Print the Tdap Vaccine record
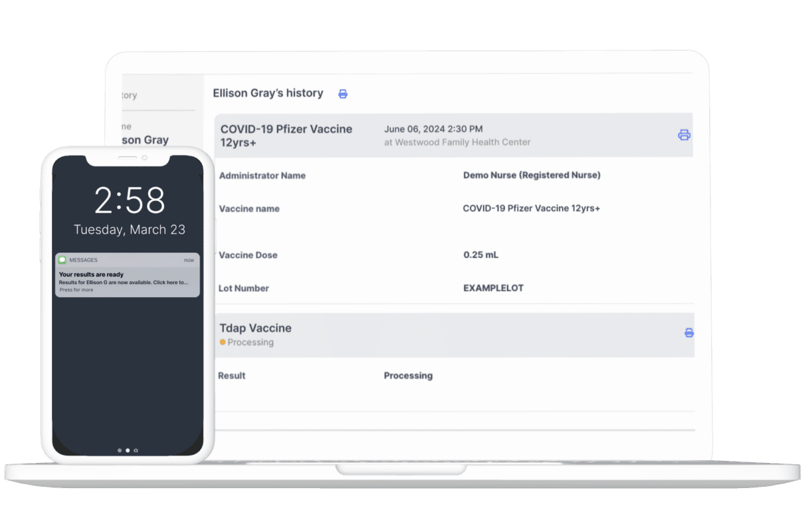This screenshot has width=812, height=530. [689, 332]
